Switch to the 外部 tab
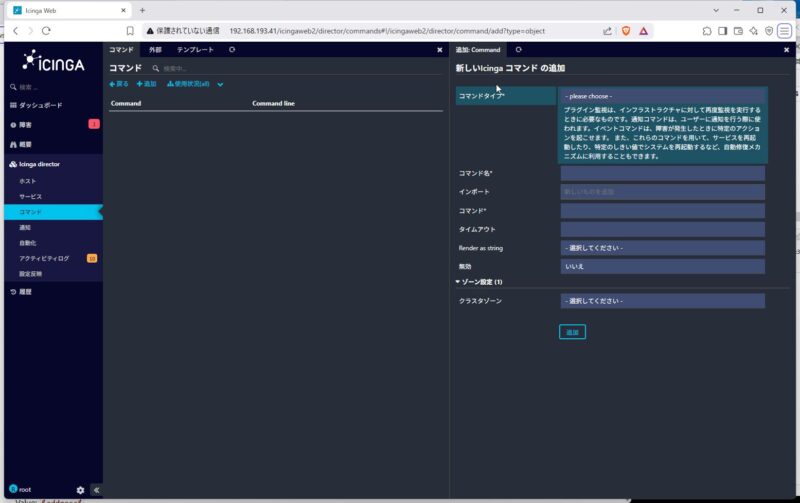Viewport: 800px width, 503px height. pyautogui.click(x=155, y=49)
